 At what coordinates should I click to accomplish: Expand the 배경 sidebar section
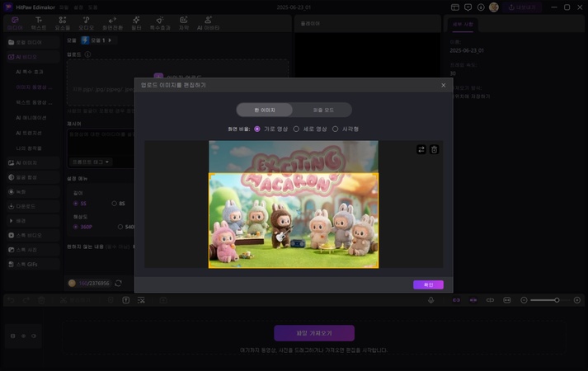(33, 221)
